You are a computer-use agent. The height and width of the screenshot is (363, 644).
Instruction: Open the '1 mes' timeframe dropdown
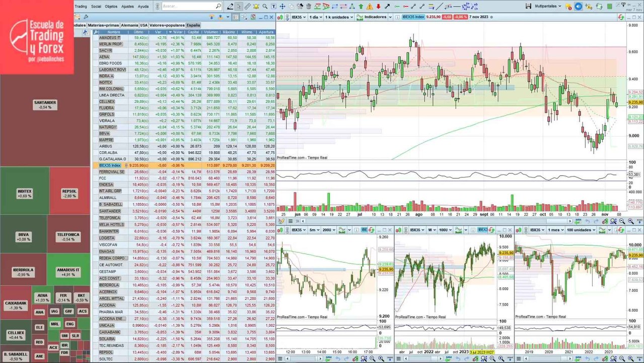(x=554, y=230)
